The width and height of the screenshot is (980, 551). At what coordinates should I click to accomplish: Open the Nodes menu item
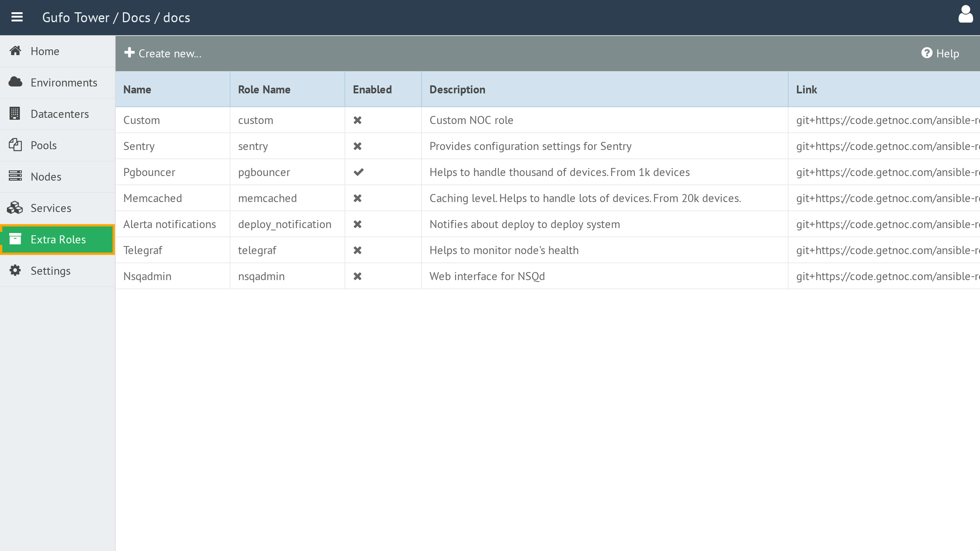tap(57, 177)
